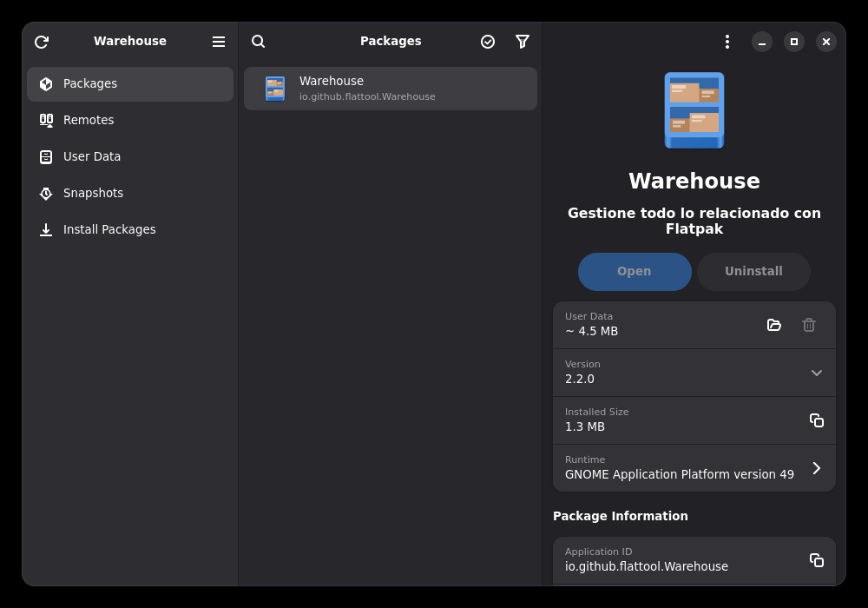The width and height of the screenshot is (868, 608).
Task: Go to the Remotes page
Action: tap(130, 120)
